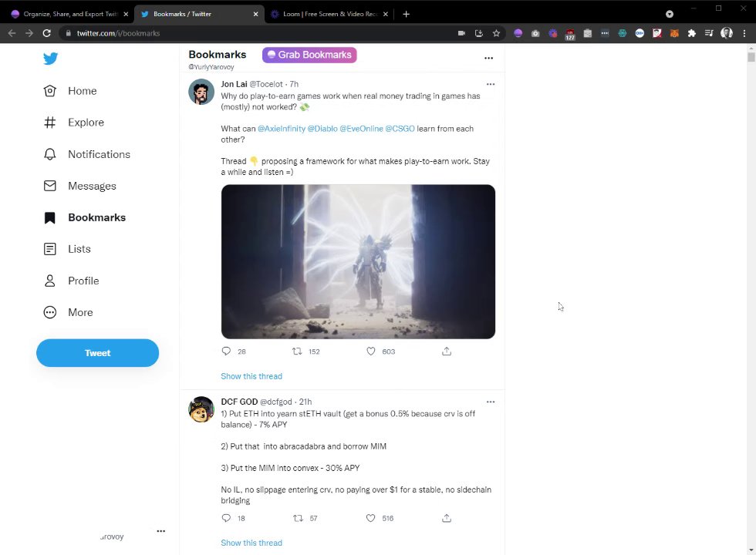Click the browser back arrow
756x555 pixels.
click(12, 33)
